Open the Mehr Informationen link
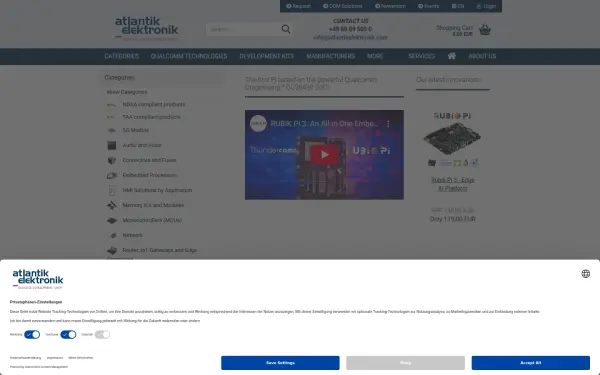 [81, 358]
